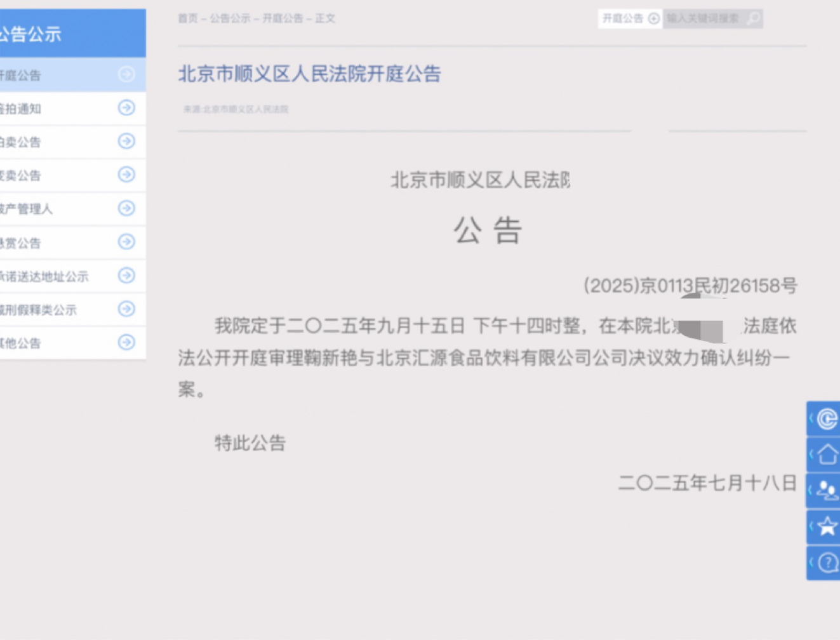Viewport: 840px width, 640px height.
Task: Click arrow icon beside 开庭公告
Action: tap(127, 75)
